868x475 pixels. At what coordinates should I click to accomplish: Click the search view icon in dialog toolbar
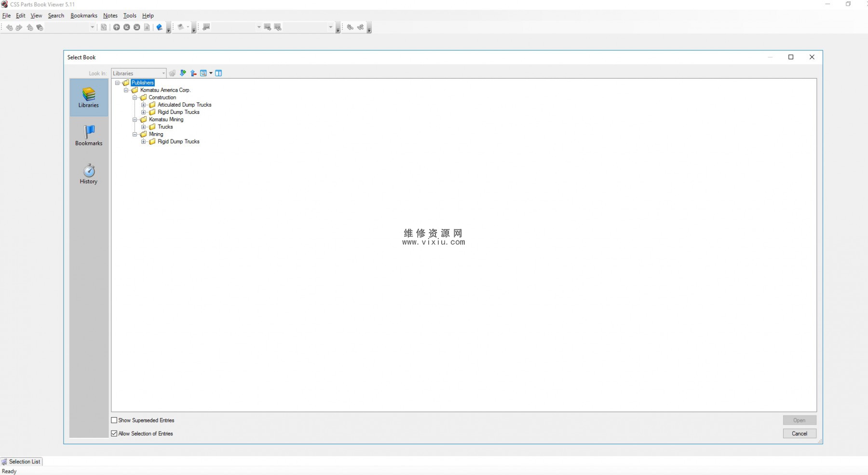[x=203, y=73]
